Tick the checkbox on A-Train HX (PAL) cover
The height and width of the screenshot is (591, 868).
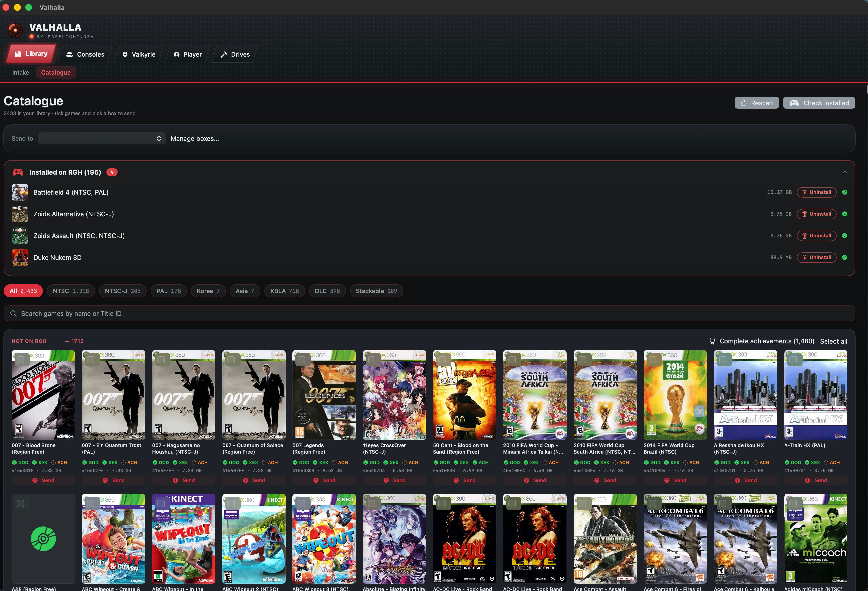(x=793, y=360)
